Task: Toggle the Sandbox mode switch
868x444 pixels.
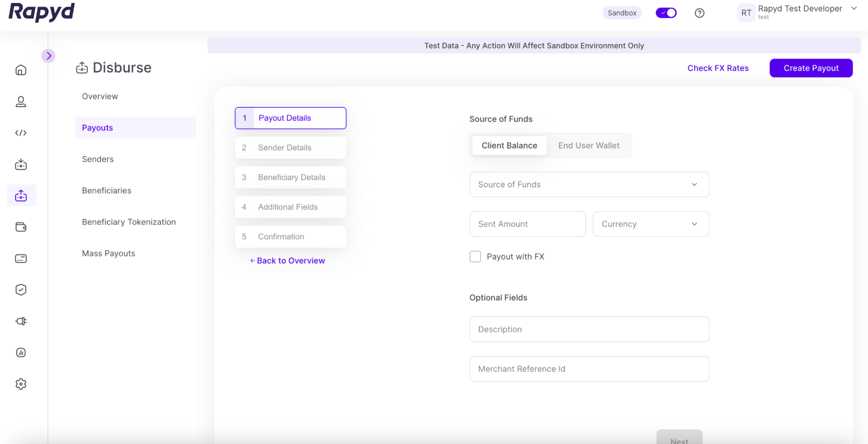Action: click(x=666, y=13)
